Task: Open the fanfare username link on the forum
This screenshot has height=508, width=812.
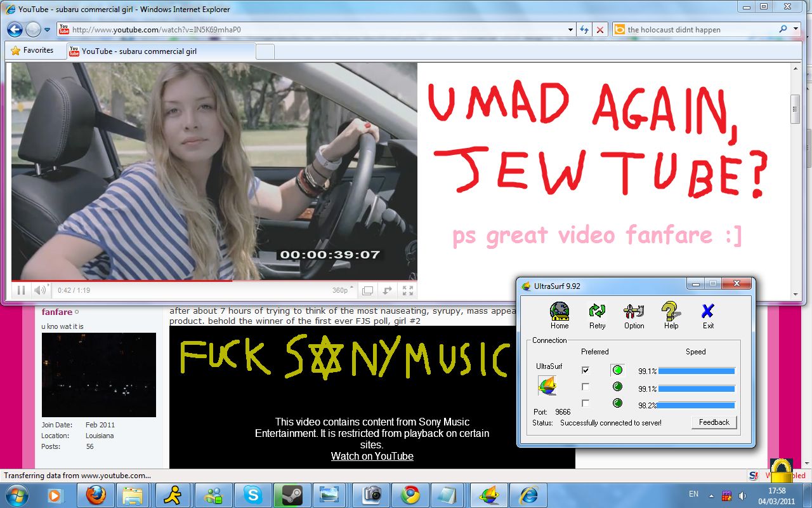Action: [x=57, y=312]
